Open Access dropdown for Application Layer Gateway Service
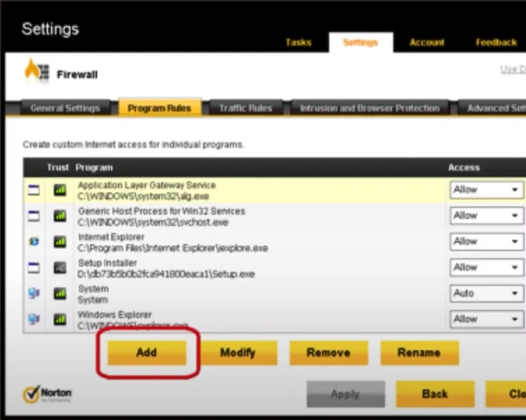The height and width of the screenshot is (420, 526). point(486,190)
